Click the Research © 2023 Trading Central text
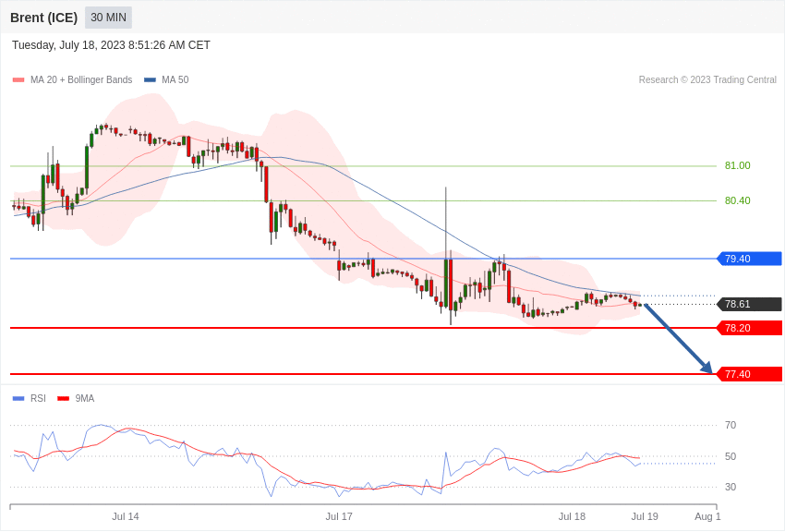The width and height of the screenshot is (785, 532). click(707, 79)
